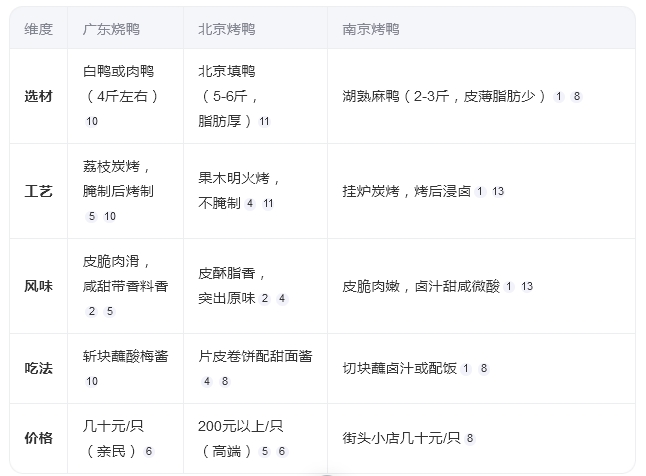
Task: Click citation 4 beside 突出原味
Action: coord(282,298)
